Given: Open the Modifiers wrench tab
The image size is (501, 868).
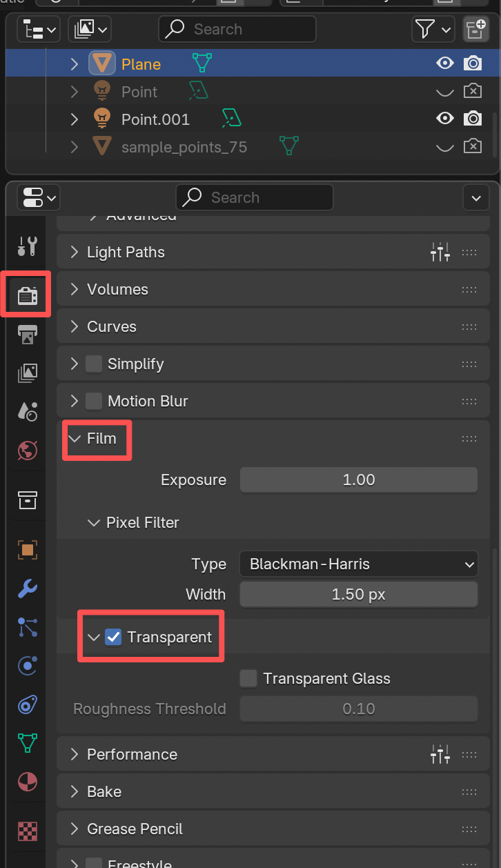Looking at the screenshot, I should (x=27, y=589).
